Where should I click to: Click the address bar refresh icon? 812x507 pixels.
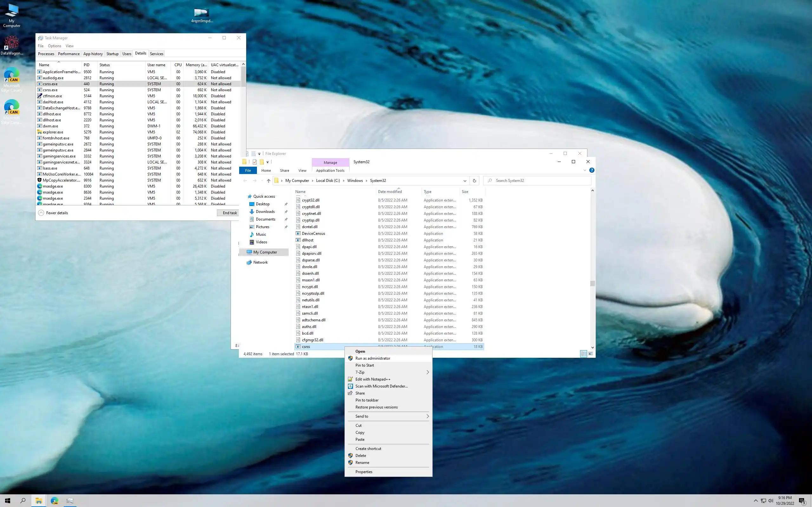[474, 181]
